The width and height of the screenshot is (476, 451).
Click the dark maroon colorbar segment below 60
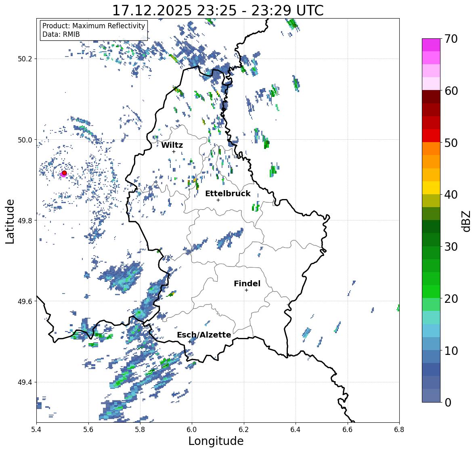431,97
